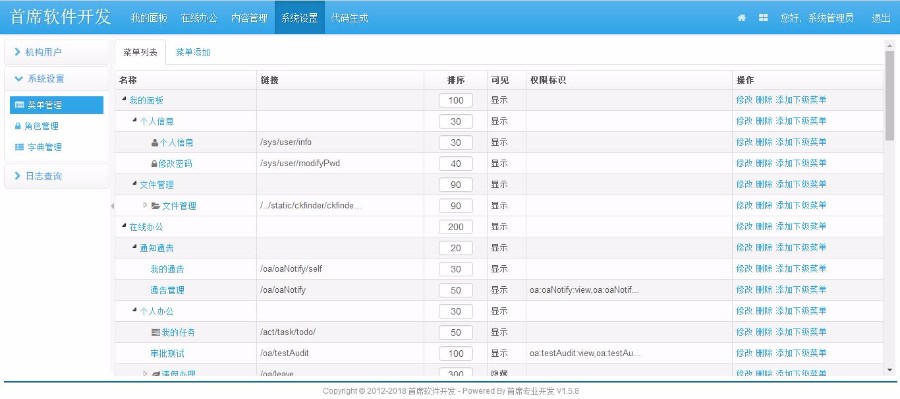Switch to the 菜单添加 tab
The height and width of the screenshot is (399, 900).
[193, 52]
